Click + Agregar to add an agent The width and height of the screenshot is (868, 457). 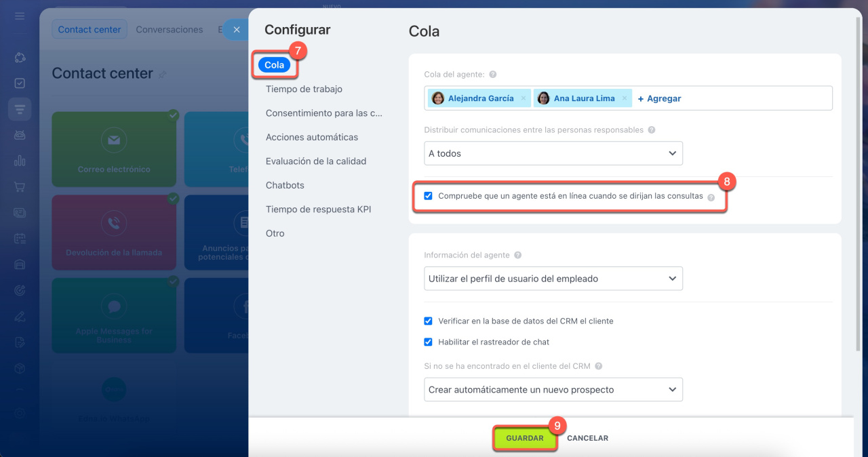click(659, 98)
